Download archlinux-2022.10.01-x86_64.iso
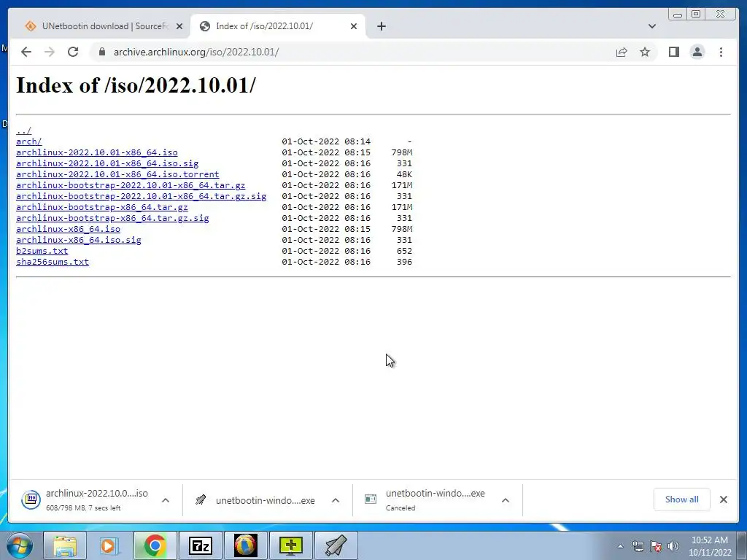Image resolution: width=747 pixels, height=560 pixels. coord(97,152)
